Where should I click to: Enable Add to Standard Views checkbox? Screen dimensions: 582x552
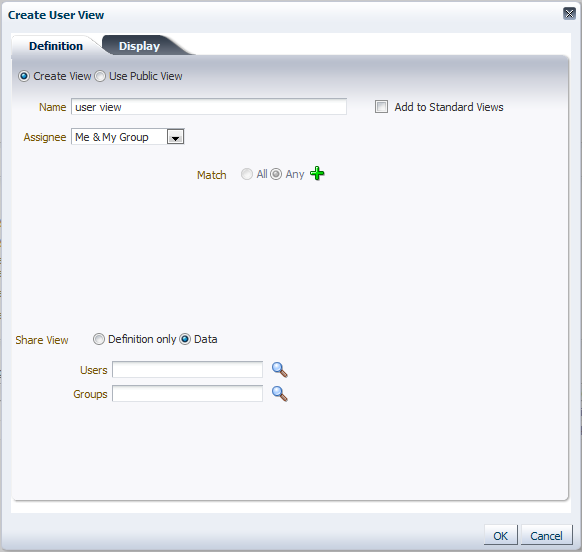point(381,107)
